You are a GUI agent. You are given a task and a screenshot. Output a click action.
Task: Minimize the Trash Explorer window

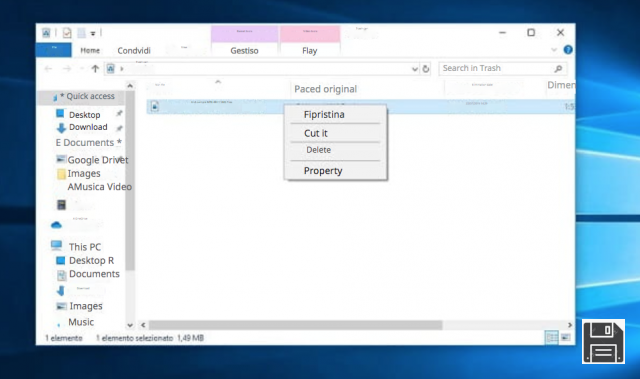pos(502,32)
